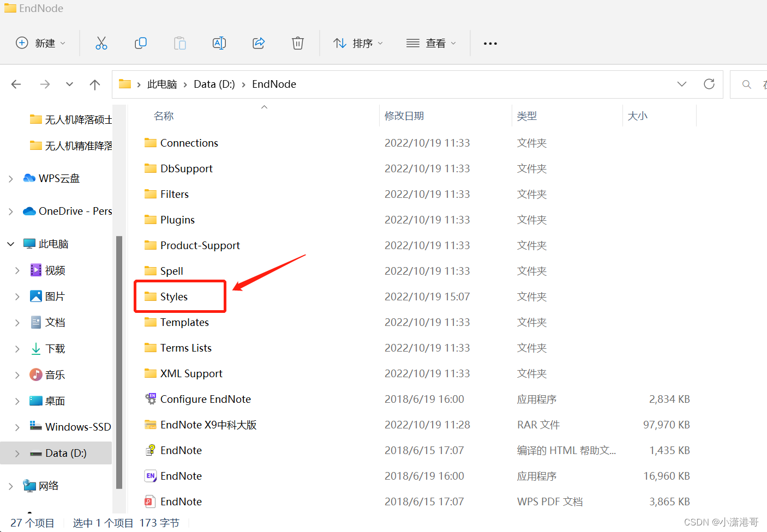Select the Spell folder name

click(171, 271)
